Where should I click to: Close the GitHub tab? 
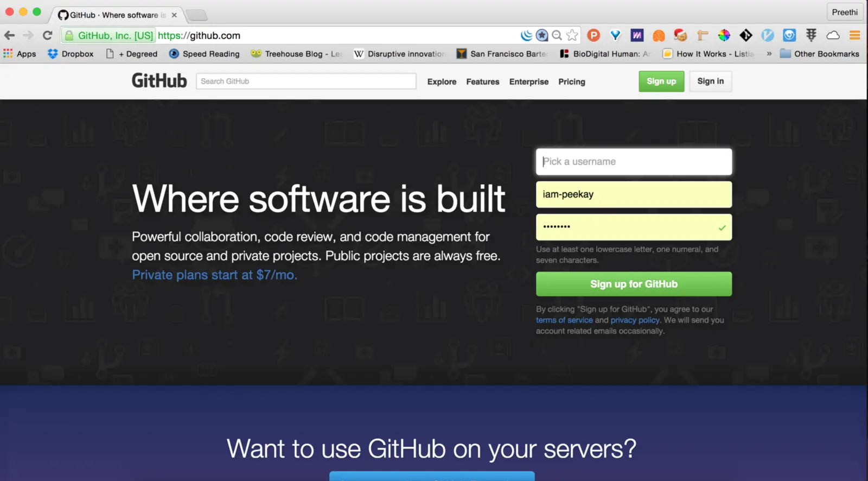pos(174,15)
